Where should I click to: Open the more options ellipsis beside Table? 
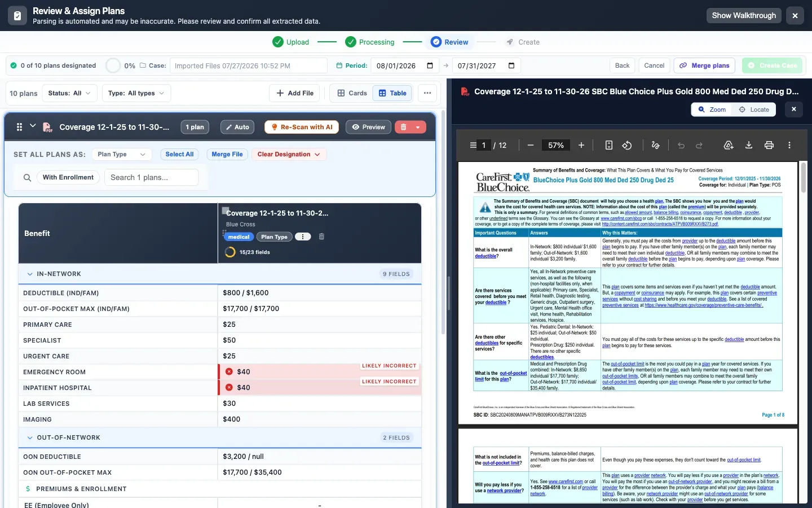427,93
